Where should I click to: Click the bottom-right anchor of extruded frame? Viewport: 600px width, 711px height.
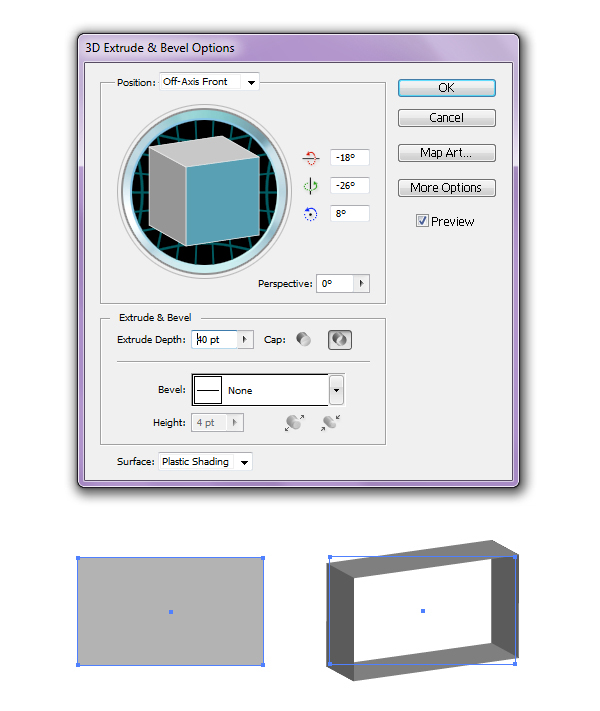click(515, 664)
